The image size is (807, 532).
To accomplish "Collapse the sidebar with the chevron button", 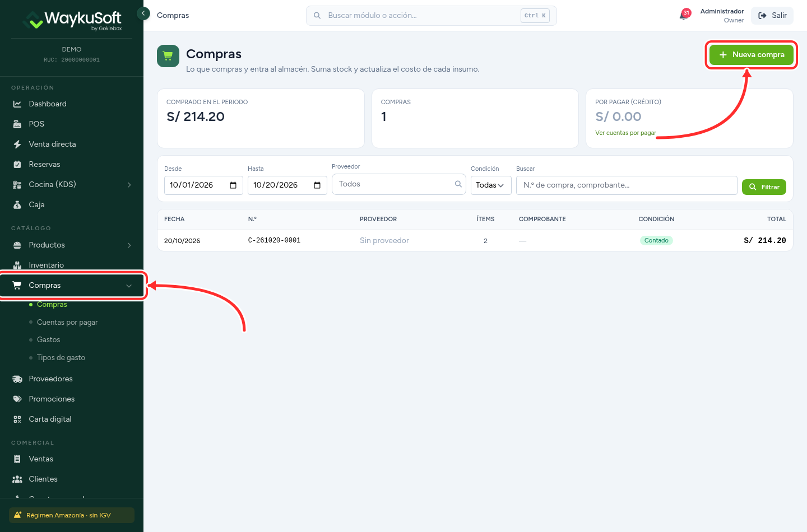I will coord(143,13).
